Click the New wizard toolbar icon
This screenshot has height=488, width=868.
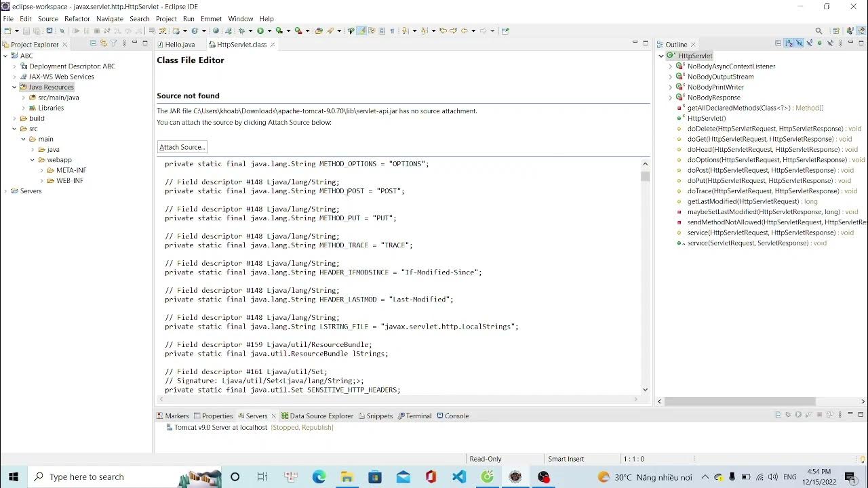point(6,30)
